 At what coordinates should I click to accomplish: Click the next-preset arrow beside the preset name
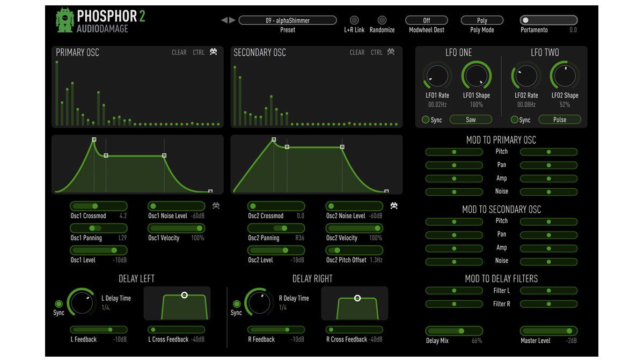232,20
